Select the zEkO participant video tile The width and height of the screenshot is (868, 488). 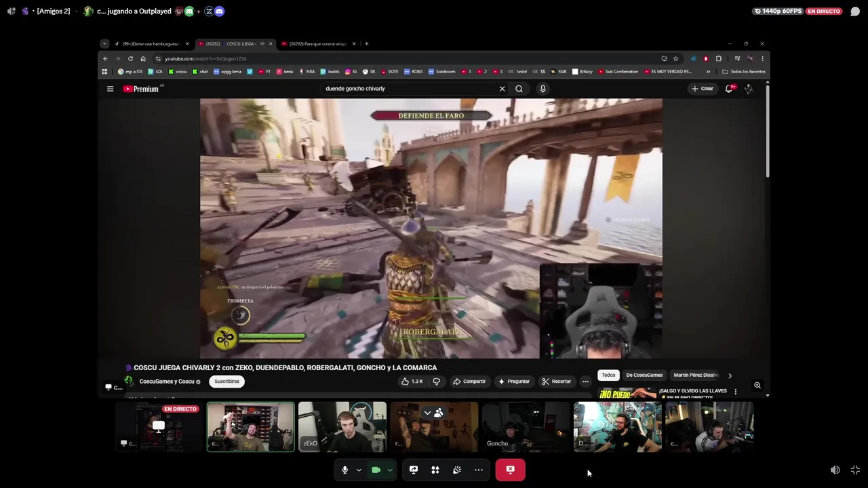click(x=342, y=427)
